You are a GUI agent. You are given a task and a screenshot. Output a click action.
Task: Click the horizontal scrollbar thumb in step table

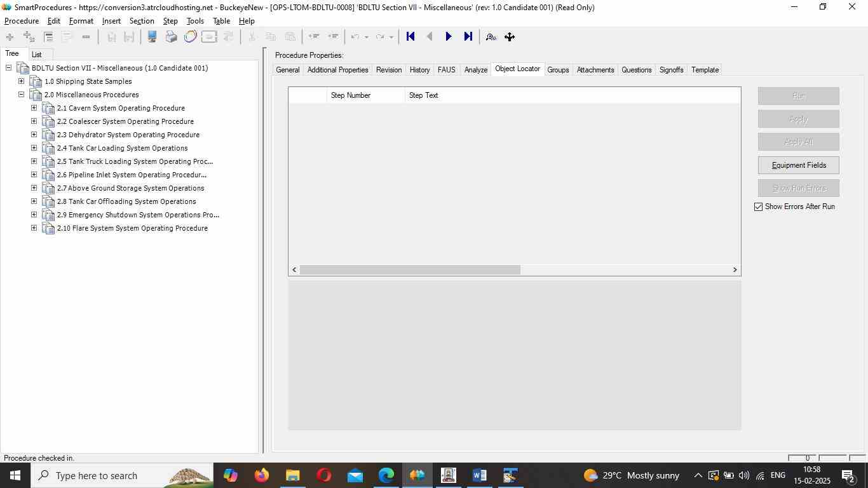pyautogui.click(x=410, y=270)
